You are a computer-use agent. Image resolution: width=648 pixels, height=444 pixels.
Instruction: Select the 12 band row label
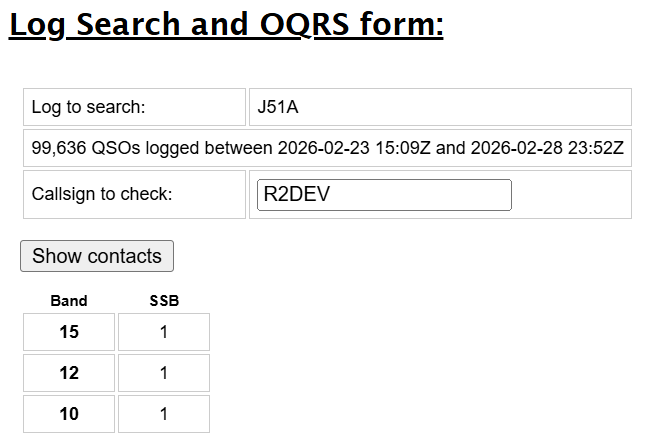pos(69,373)
